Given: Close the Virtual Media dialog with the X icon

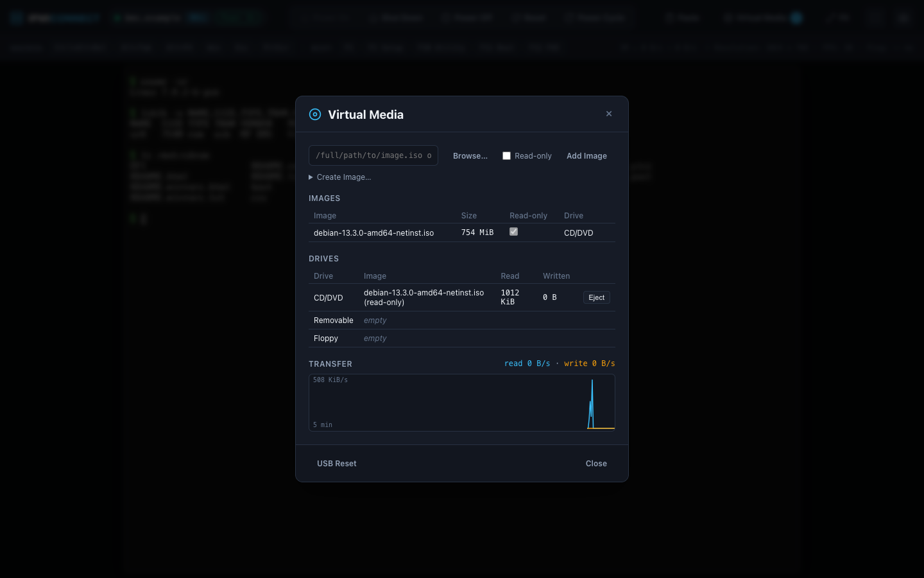Looking at the screenshot, I should click(609, 114).
